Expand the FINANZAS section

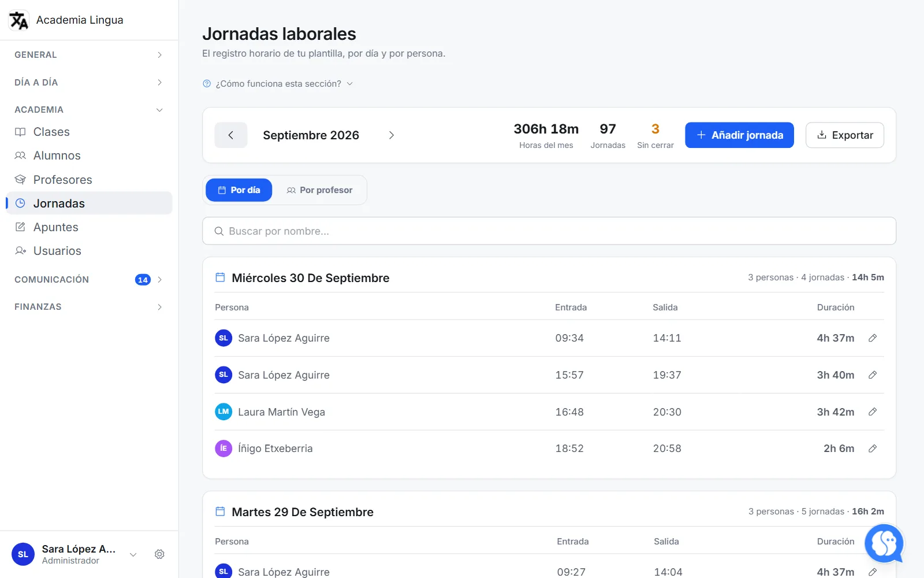[x=89, y=307]
